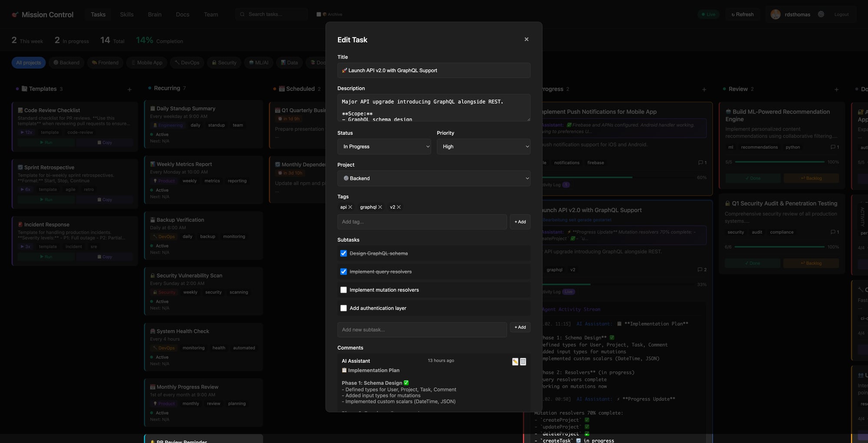Click the Logout link
The image size is (868, 443).
click(841, 14)
